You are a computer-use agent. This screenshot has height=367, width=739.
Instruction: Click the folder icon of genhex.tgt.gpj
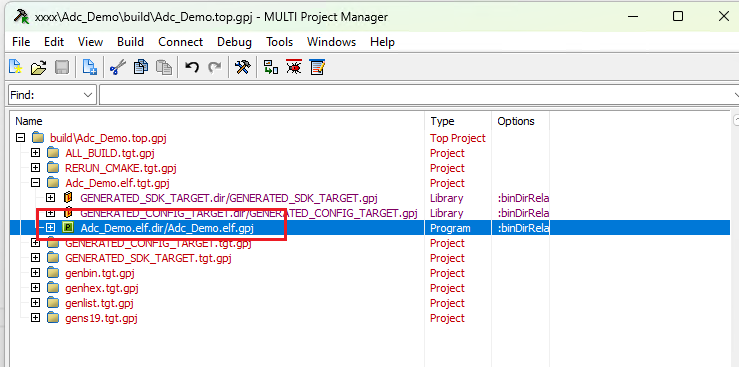(x=53, y=288)
